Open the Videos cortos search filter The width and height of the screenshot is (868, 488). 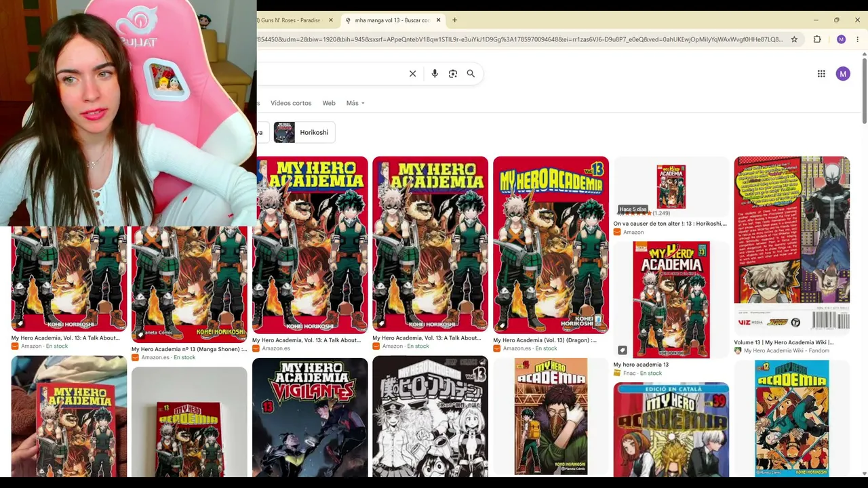click(x=291, y=103)
